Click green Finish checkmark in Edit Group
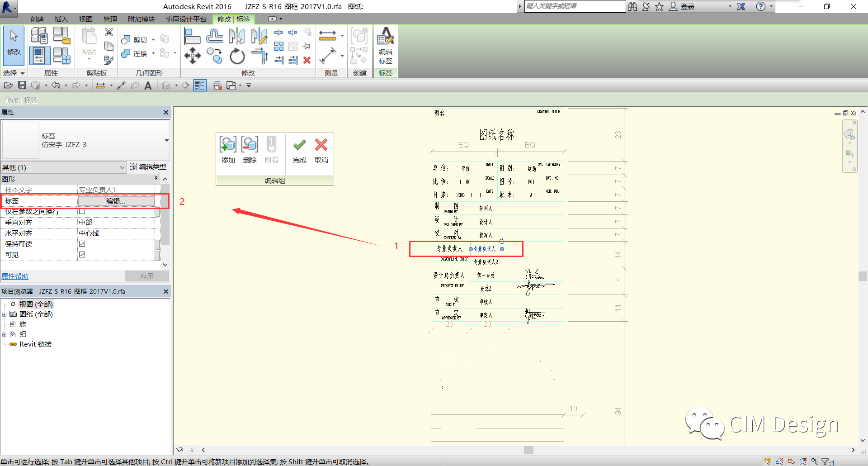 pyautogui.click(x=299, y=150)
